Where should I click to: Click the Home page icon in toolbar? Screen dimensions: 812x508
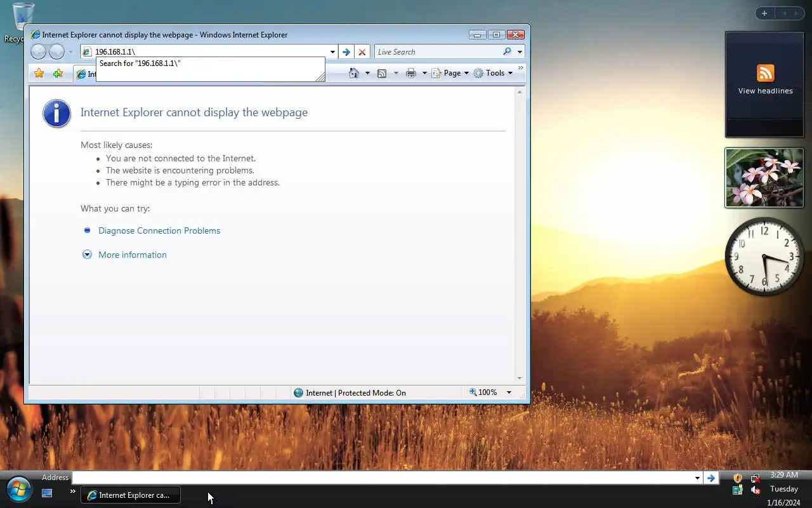[x=355, y=73]
